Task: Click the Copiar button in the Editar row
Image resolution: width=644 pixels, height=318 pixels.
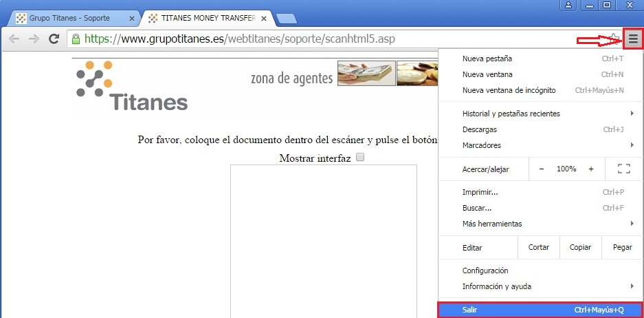Action: tap(580, 247)
